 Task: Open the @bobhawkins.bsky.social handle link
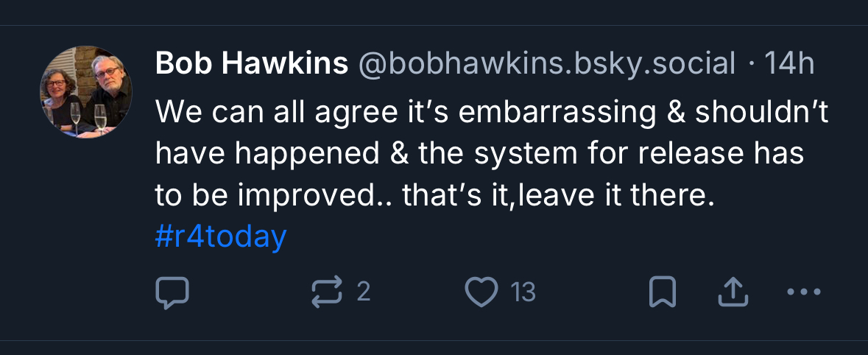pos(546,65)
